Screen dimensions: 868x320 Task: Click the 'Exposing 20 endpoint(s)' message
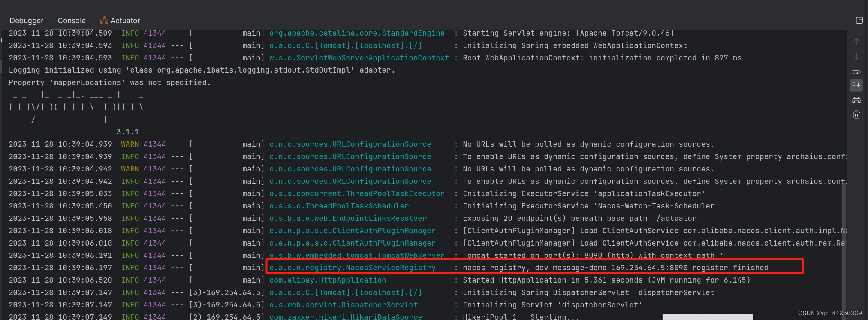581,218
